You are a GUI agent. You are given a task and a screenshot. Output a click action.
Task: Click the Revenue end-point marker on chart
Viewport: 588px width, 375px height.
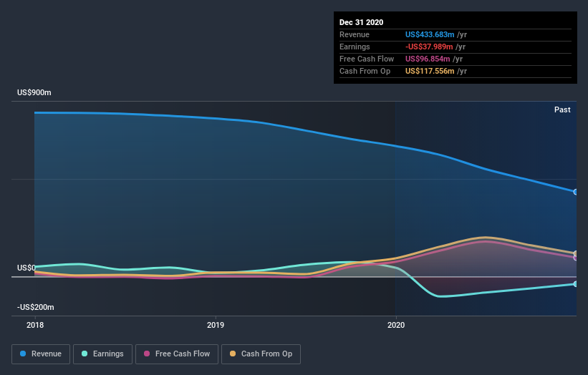click(x=576, y=192)
